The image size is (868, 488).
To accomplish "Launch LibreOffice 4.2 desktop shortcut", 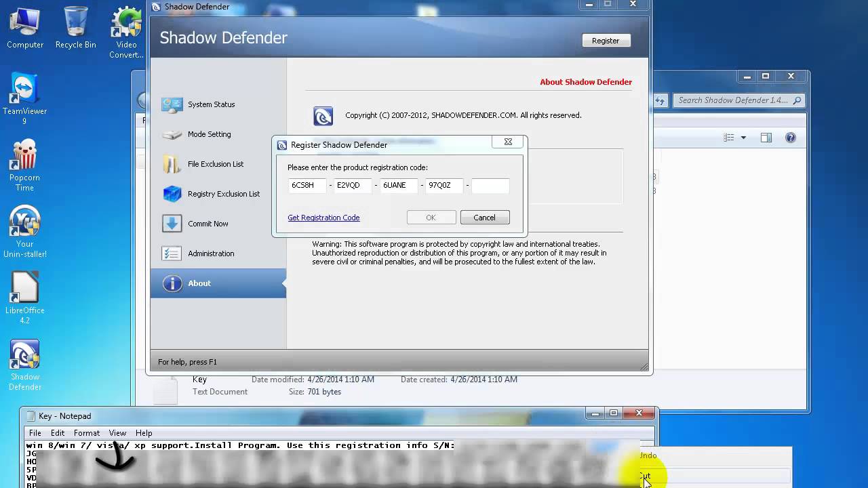I will pyautogui.click(x=25, y=298).
